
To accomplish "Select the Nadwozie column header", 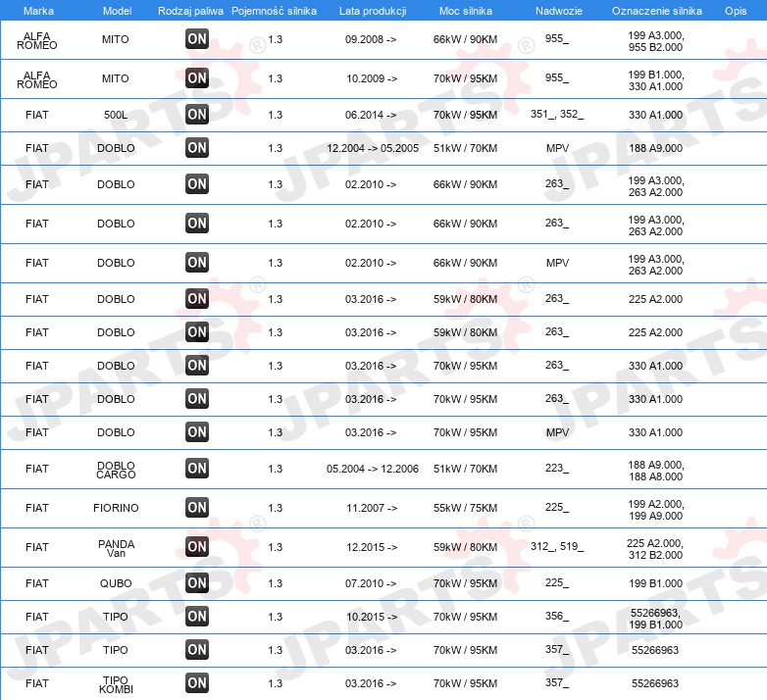I will 559,11.
